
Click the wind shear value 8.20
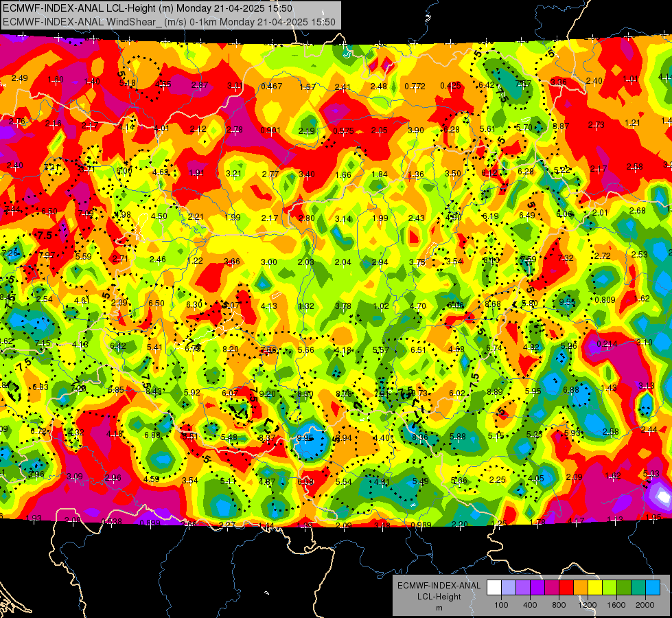click(x=231, y=349)
